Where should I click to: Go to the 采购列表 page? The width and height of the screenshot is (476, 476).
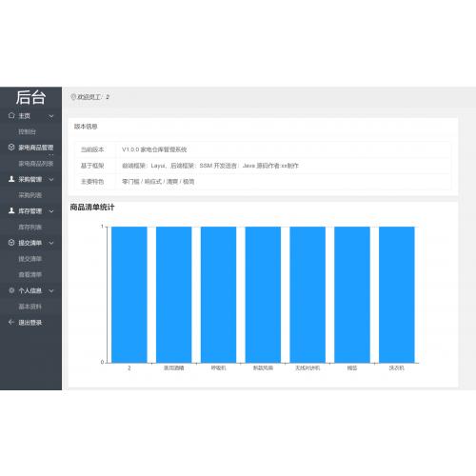[30, 195]
